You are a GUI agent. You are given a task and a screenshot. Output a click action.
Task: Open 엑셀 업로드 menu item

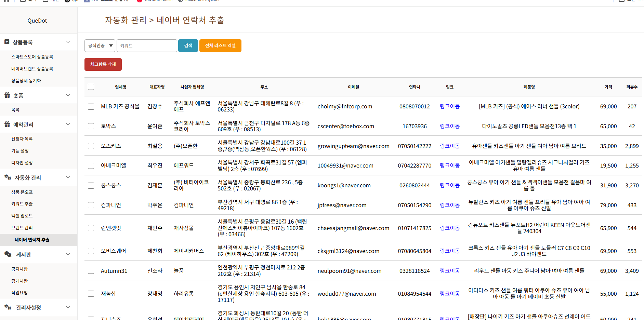click(22, 216)
